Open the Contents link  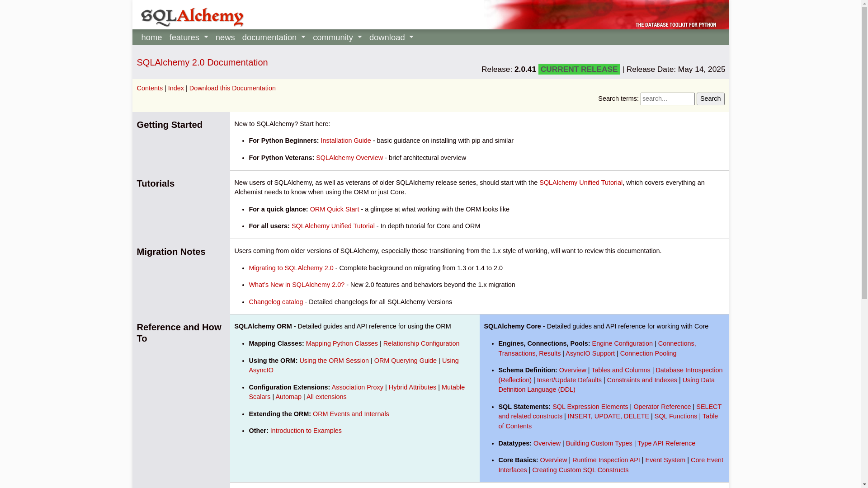[x=150, y=88]
